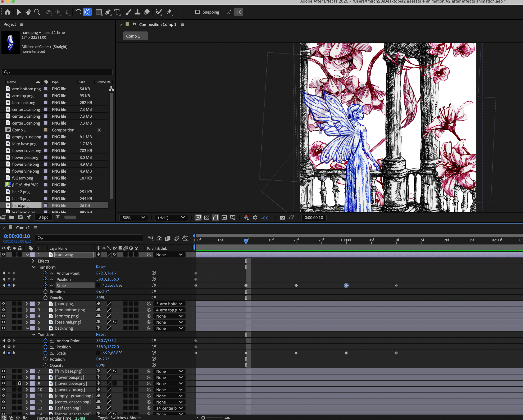Select the Hand tool
The image size is (523, 420).
point(28,12)
